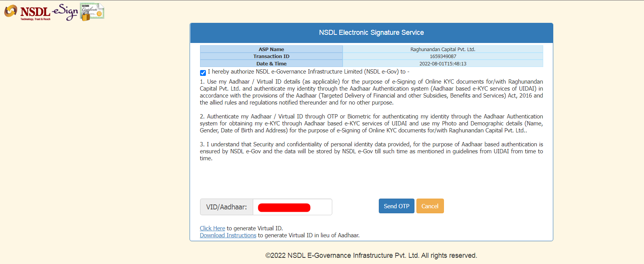Viewport: 644px width, 264px height.
Task: Untick the NSDL e-Gov authorization checkbox
Action: click(x=203, y=73)
